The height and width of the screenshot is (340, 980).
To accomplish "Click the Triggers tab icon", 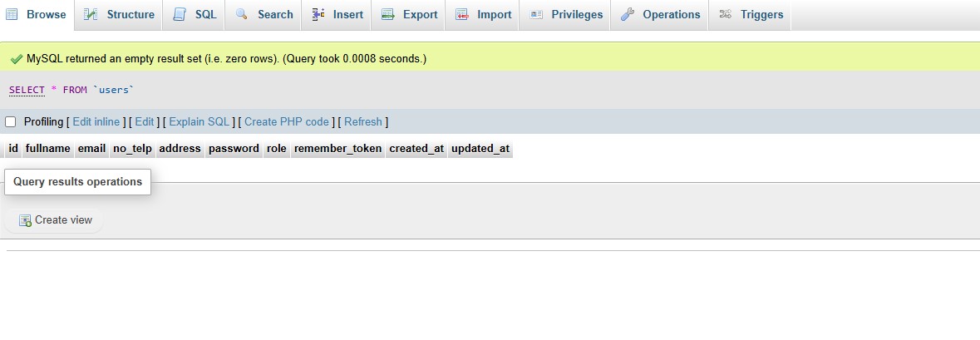I will 726,14.
